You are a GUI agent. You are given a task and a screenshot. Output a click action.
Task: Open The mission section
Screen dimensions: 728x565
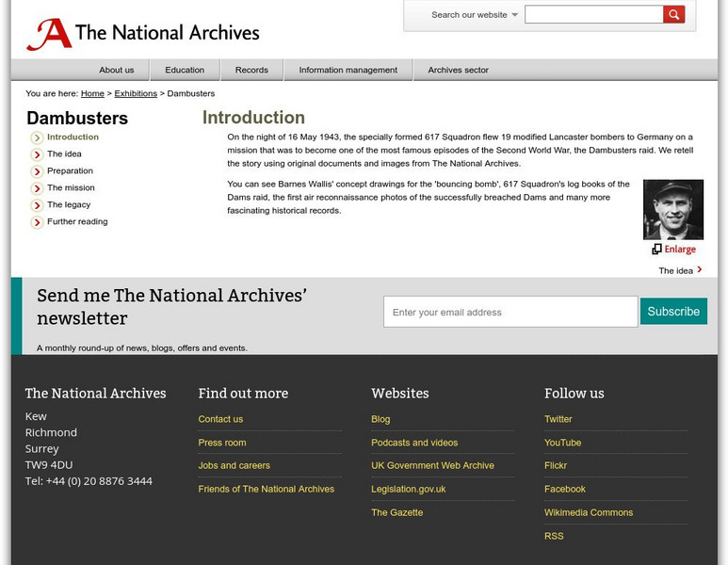tap(71, 187)
